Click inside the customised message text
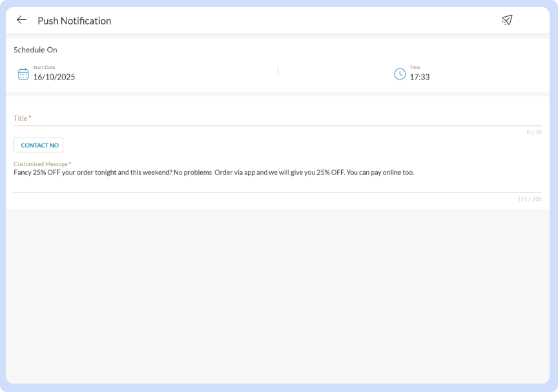The width and height of the screenshot is (558, 392). (213, 172)
